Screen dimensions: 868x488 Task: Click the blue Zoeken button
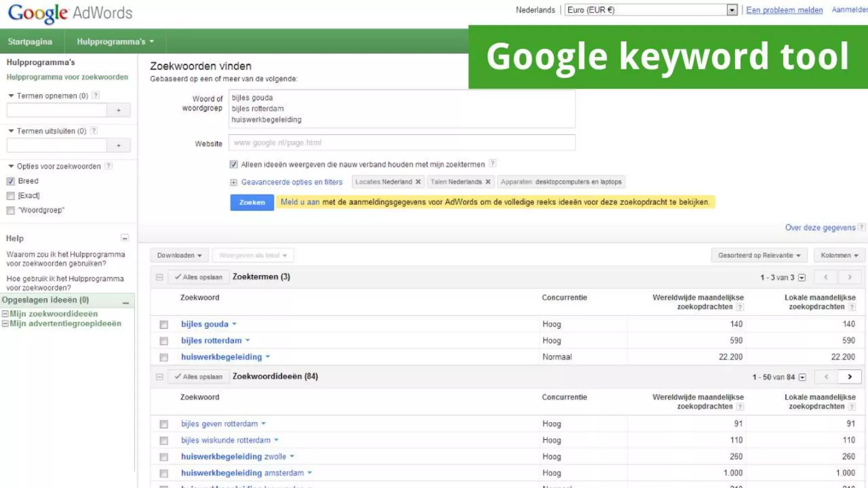(x=252, y=202)
